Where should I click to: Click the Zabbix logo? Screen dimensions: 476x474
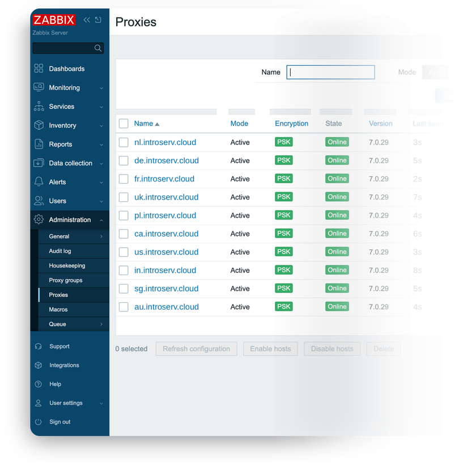(x=54, y=20)
